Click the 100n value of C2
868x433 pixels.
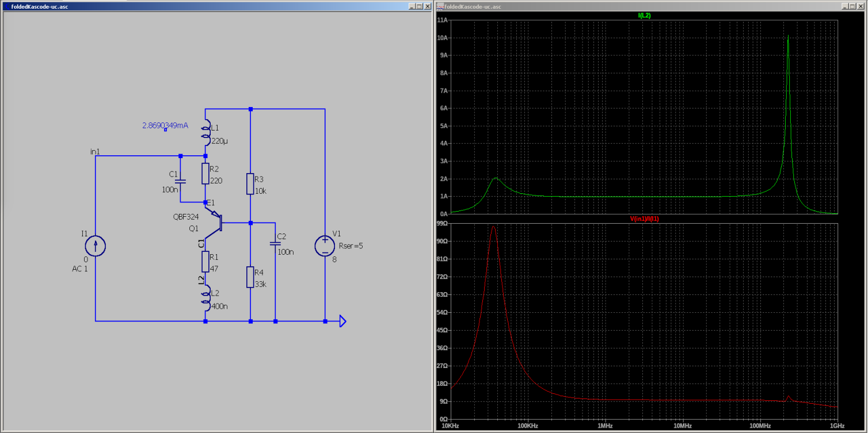coord(285,252)
